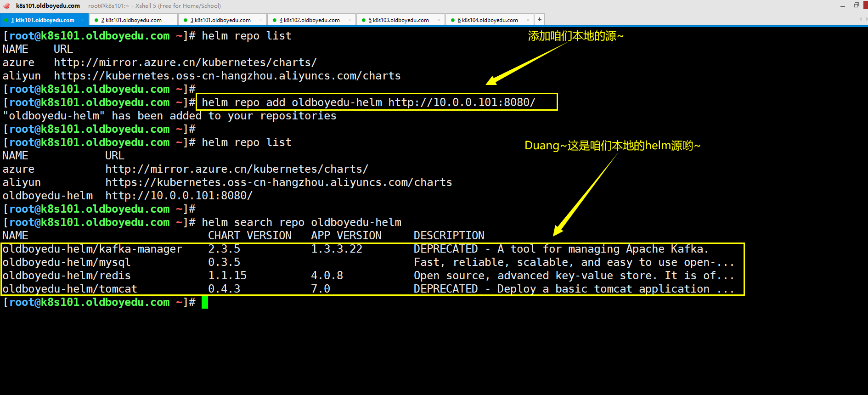Close tab 2 k8s101.oldboyedu.com
868x395 pixels.
click(x=171, y=20)
